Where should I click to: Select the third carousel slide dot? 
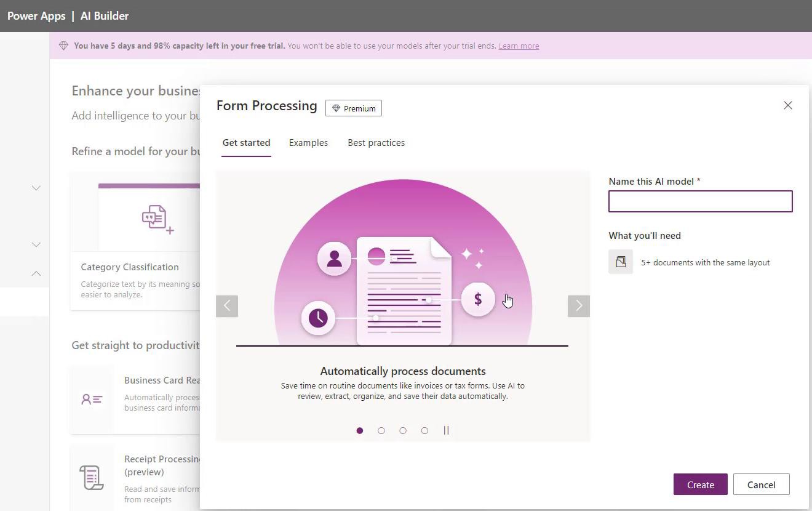403,430
